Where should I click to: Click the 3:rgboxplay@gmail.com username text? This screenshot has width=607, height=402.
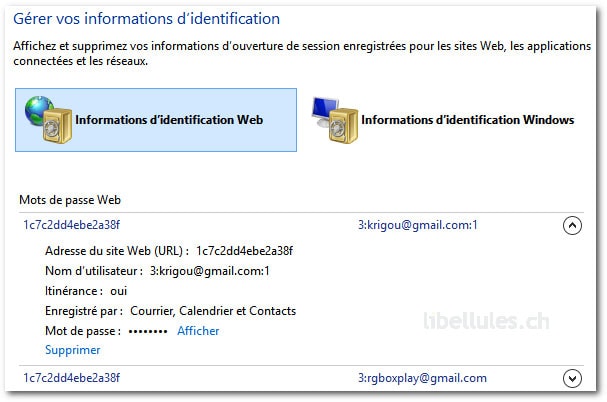pos(422,378)
